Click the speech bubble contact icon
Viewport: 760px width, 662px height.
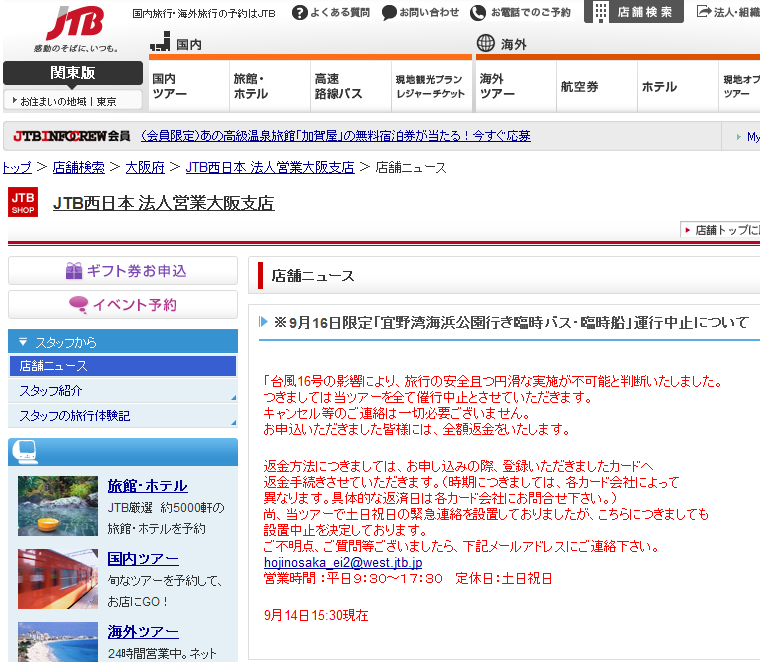(389, 13)
